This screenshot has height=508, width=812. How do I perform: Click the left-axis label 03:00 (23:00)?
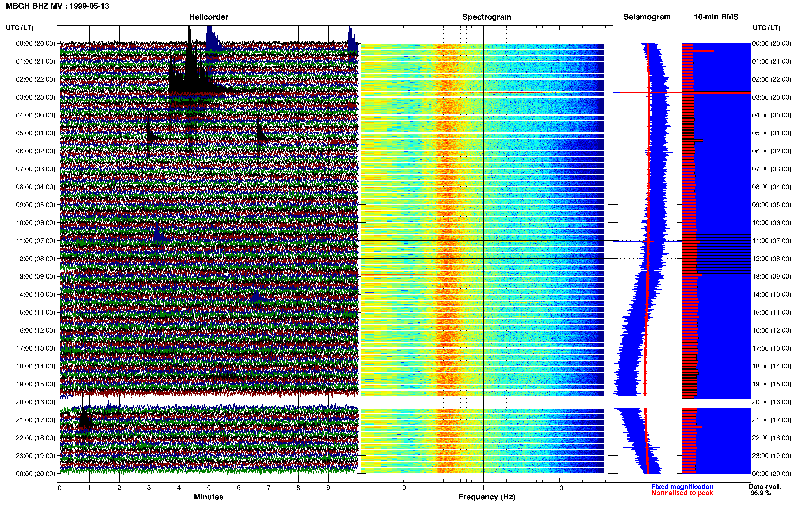point(36,97)
